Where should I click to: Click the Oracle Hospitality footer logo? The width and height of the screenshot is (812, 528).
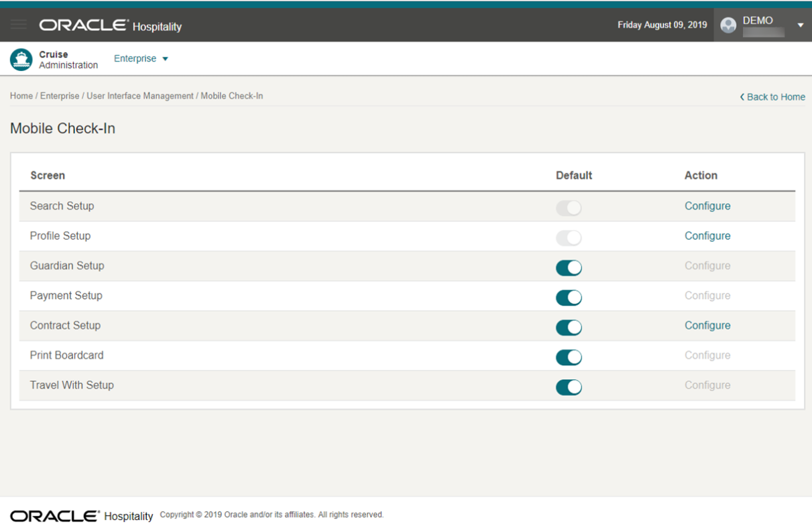click(x=82, y=515)
